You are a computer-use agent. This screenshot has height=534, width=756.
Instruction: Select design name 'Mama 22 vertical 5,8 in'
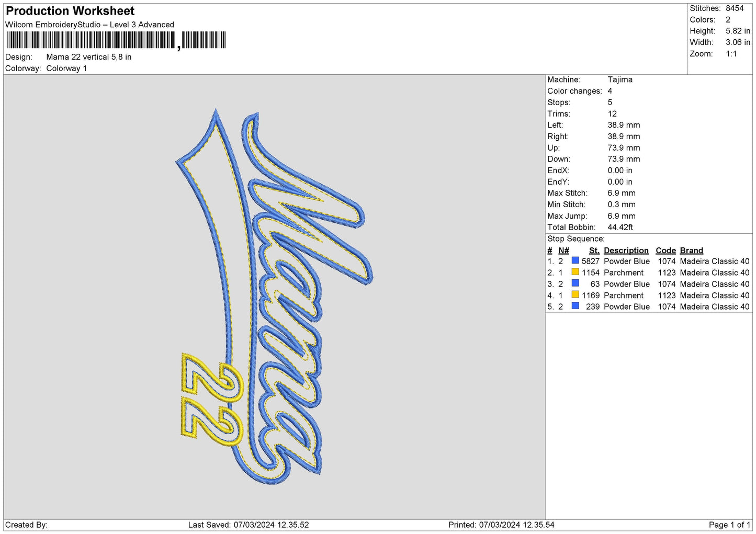(89, 57)
